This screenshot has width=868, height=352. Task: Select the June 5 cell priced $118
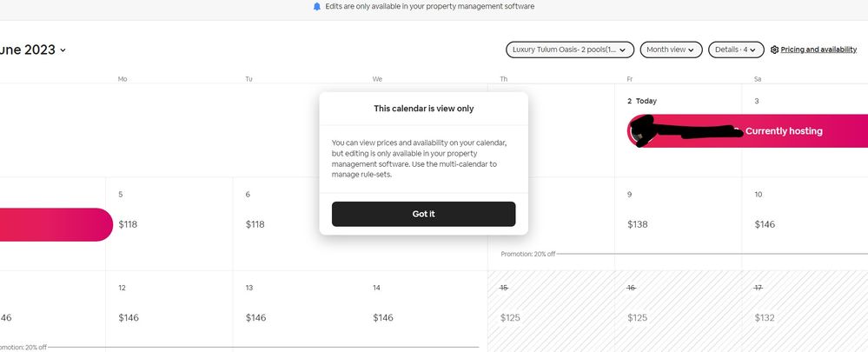169,224
